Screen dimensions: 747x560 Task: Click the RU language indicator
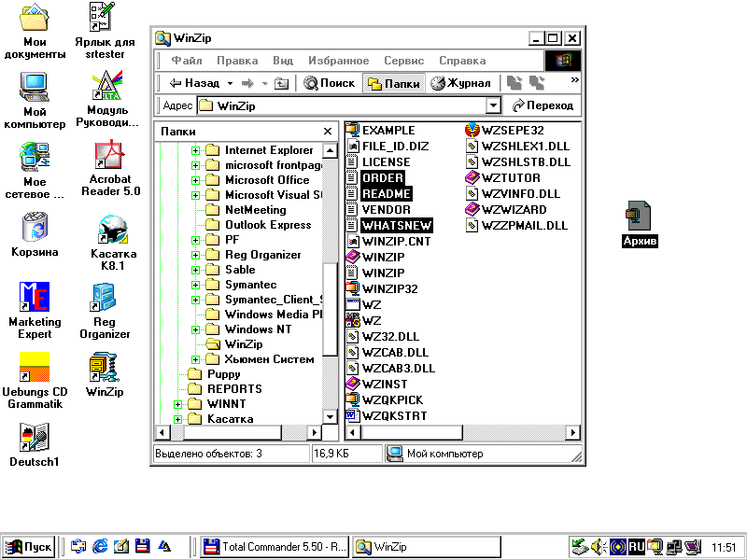[x=636, y=546]
